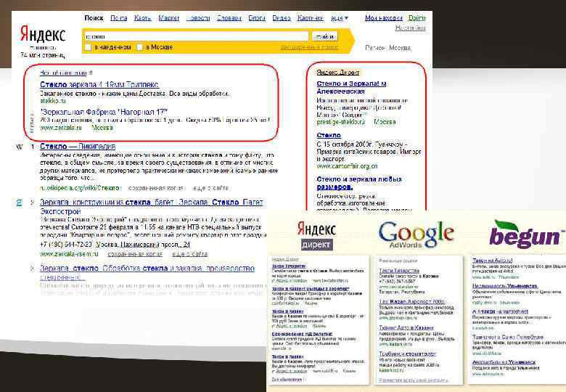
Task: Open the Зеркальная Фабрика "Нагорная 17" ad
Action: point(104,112)
